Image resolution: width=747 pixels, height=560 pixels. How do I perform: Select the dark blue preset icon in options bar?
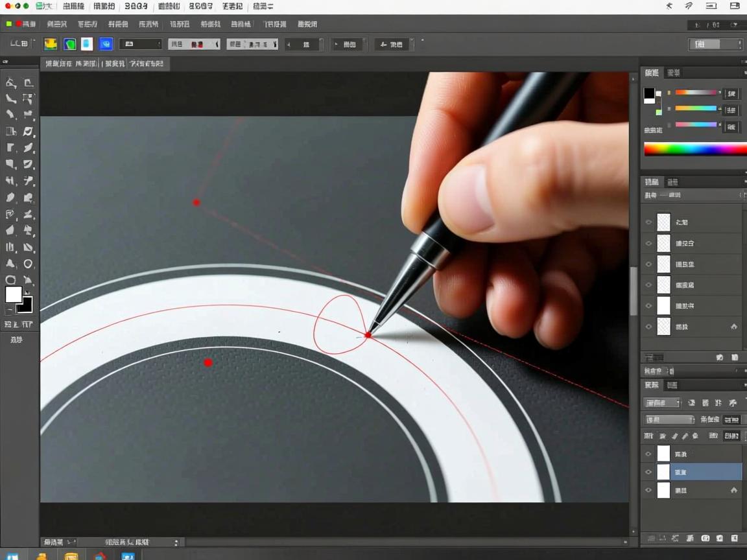point(106,44)
